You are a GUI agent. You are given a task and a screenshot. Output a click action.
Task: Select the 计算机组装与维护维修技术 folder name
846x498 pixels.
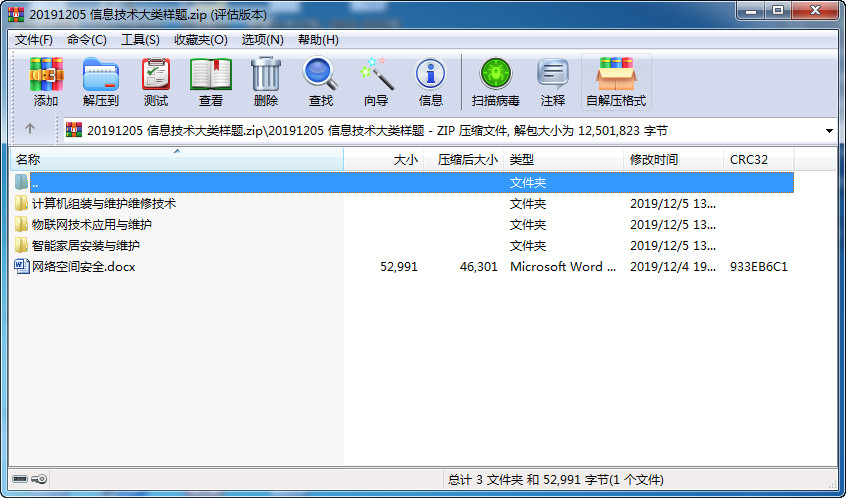click(x=104, y=204)
